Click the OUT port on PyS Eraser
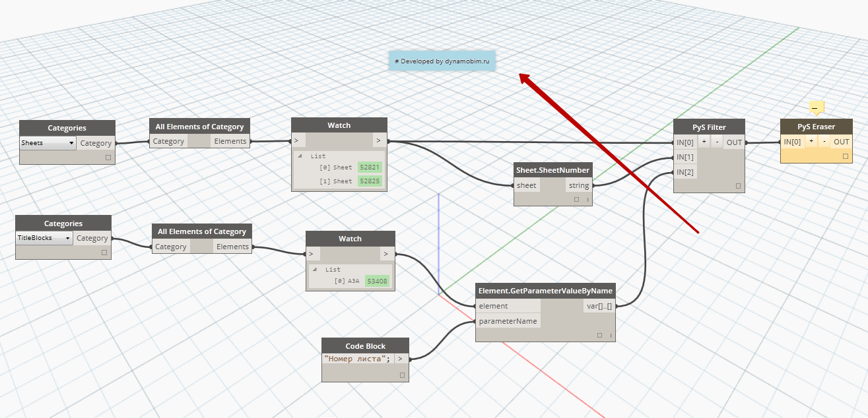The image size is (868, 418). point(842,142)
